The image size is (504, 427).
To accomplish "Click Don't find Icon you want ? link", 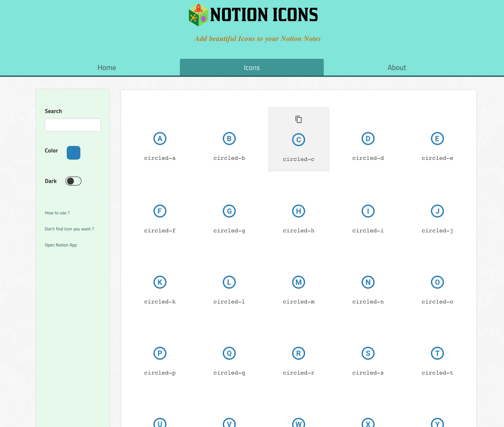I will coord(69,229).
